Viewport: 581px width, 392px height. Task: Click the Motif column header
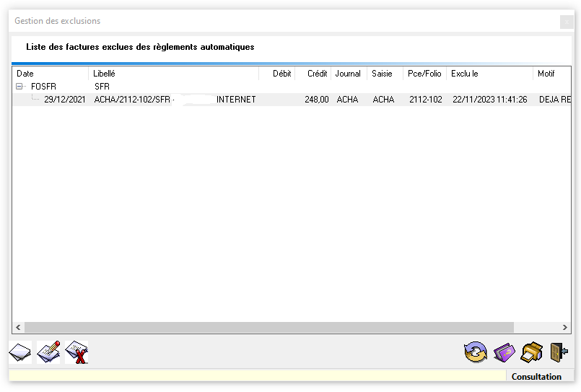pyautogui.click(x=551, y=74)
